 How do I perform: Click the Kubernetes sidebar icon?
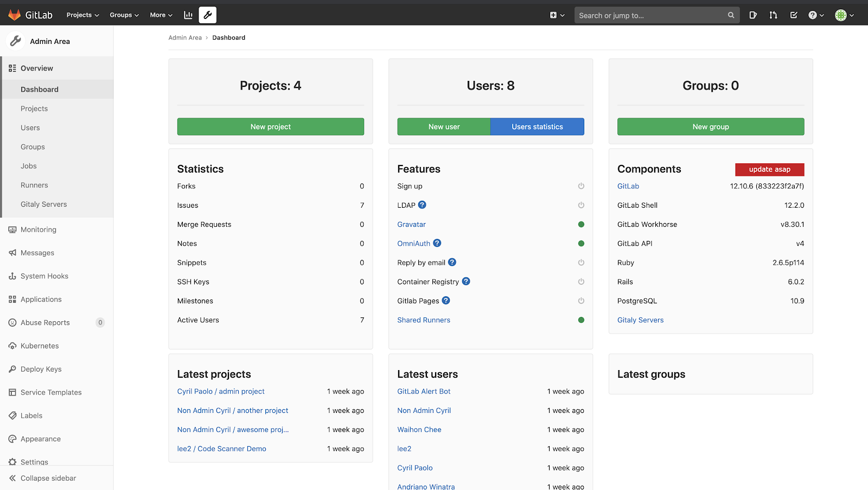[x=12, y=346]
